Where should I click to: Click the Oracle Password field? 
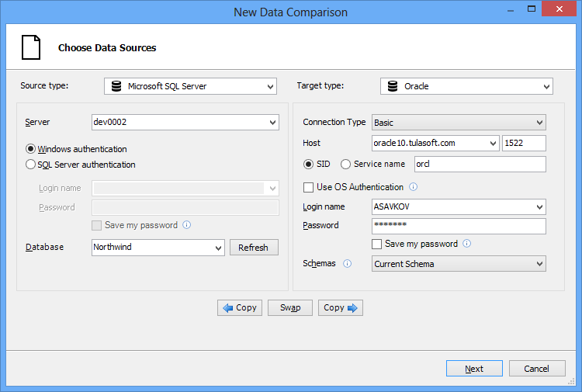coord(459,226)
